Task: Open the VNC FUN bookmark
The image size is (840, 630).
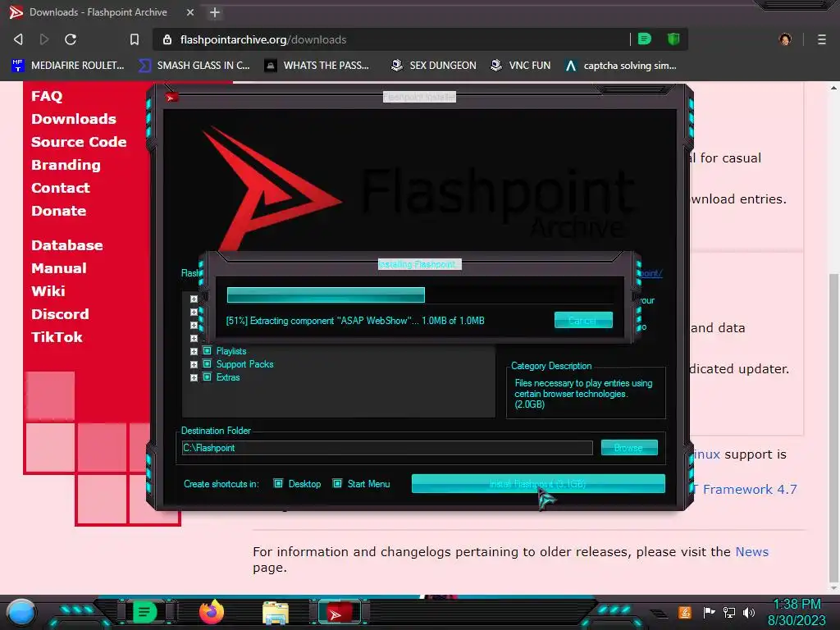Action: pyautogui.click(x=521, y=66)
